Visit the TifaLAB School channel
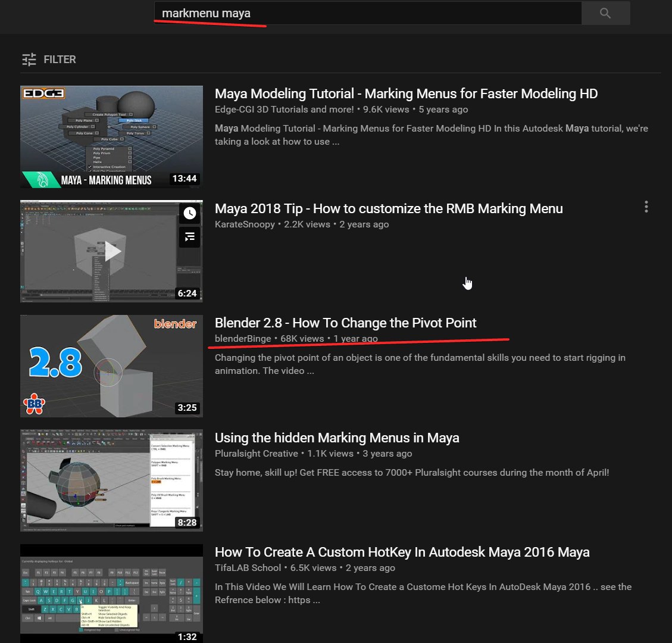The image size is (672, 643). (x=248, y=568)
